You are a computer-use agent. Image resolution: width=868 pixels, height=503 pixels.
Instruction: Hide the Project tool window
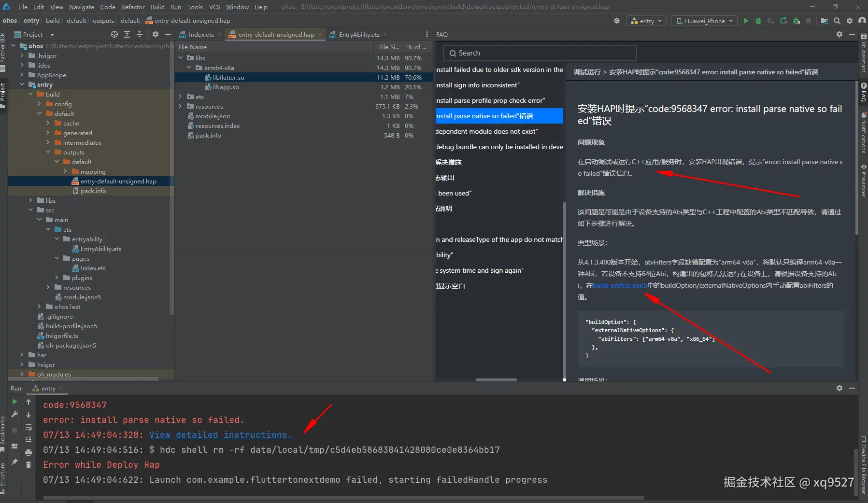168,34
